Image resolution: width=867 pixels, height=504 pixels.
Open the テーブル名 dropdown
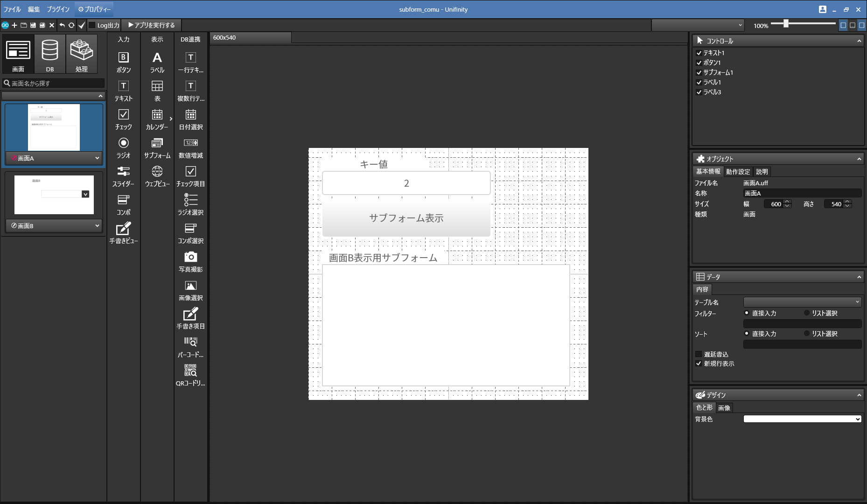coord(802,302)
